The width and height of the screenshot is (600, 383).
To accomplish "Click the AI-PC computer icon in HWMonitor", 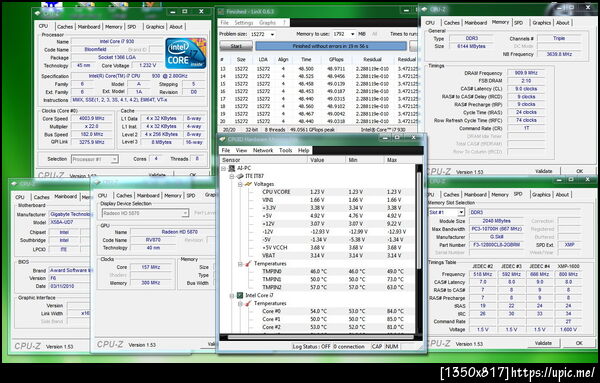I will coord(232,168).
